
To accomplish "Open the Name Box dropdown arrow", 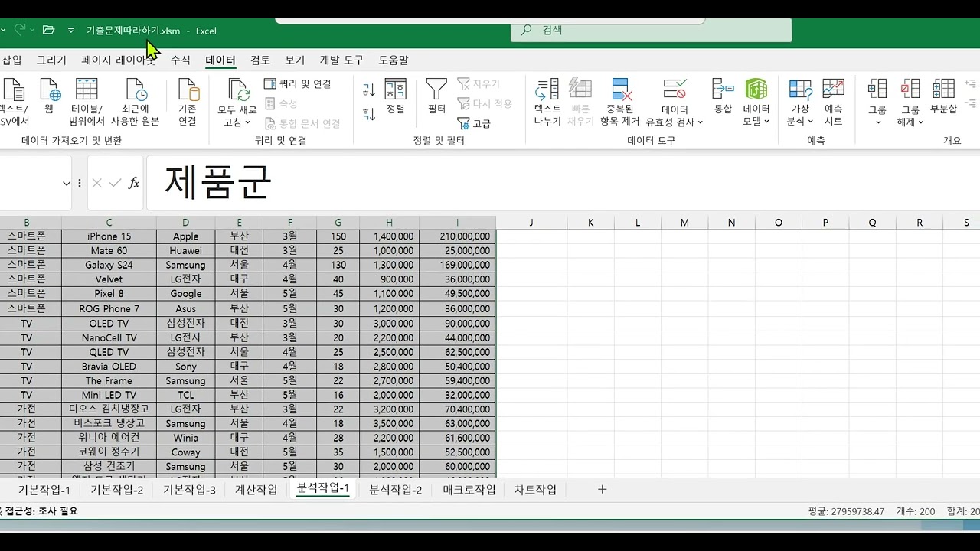I will click(x=67, y=183).
